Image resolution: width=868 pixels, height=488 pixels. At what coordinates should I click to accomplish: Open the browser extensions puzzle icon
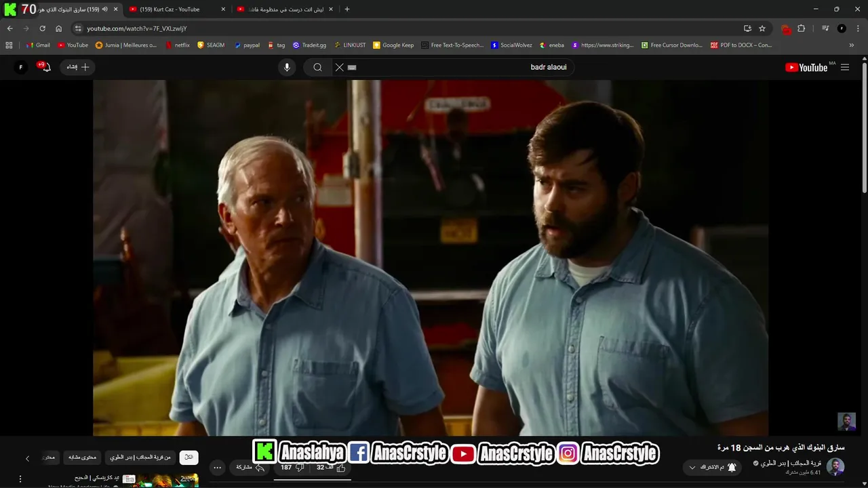click(802, 28)
